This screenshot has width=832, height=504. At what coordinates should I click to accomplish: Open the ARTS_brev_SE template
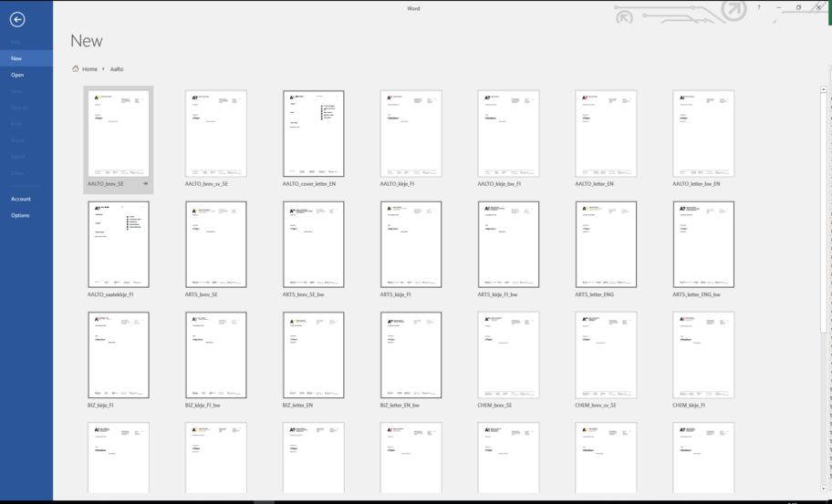(x=216, y=244)
